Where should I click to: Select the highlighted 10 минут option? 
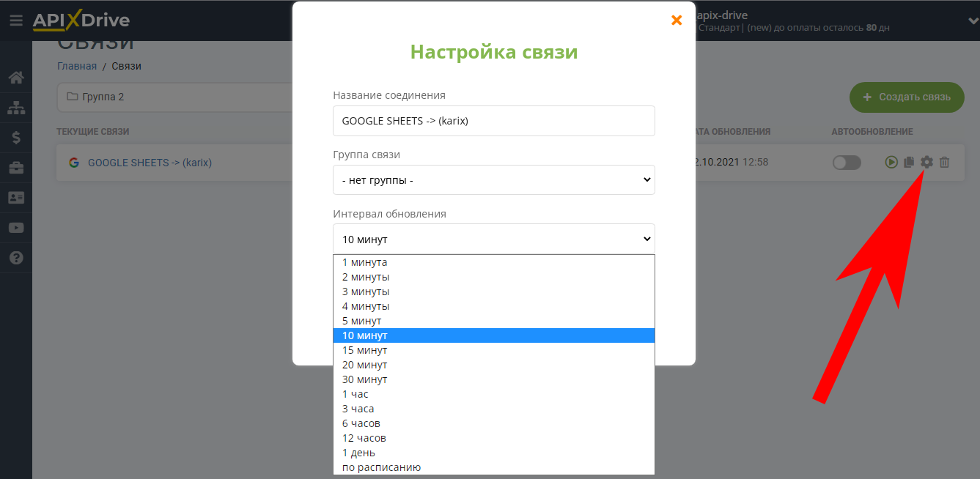click(493, 335)
